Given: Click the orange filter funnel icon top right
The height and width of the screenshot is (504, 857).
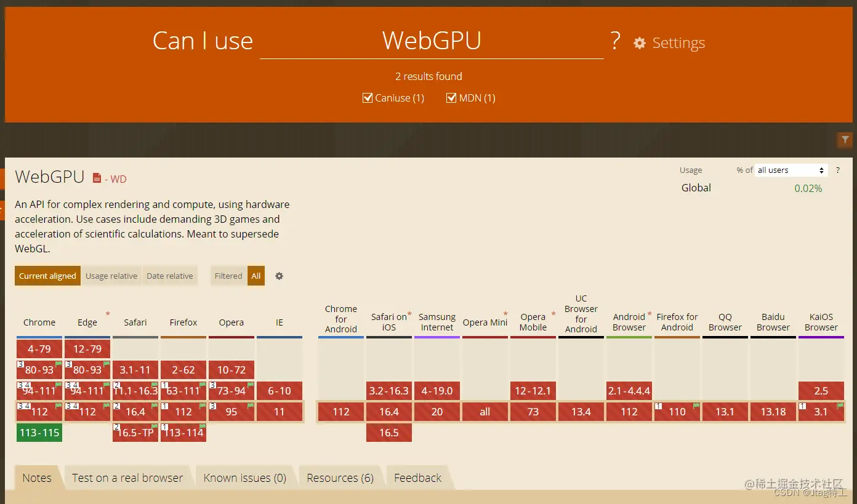Looking at the screenshot, I should point(844,140).
